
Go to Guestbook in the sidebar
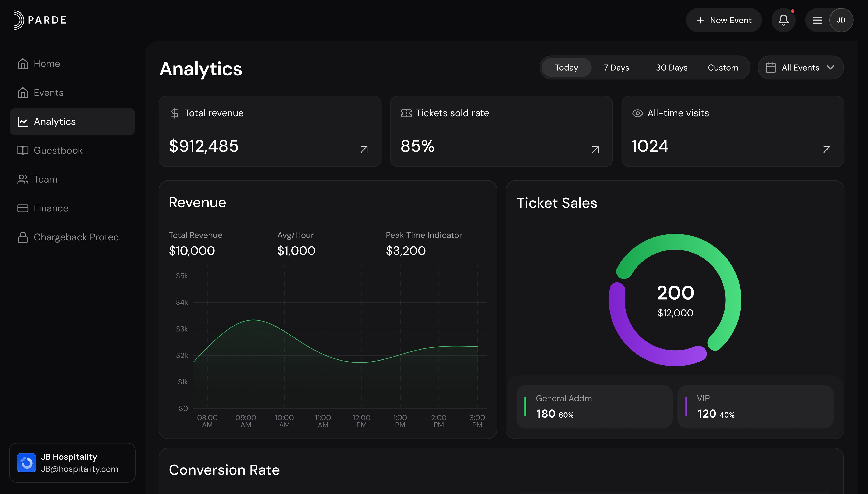coord(58,150)
